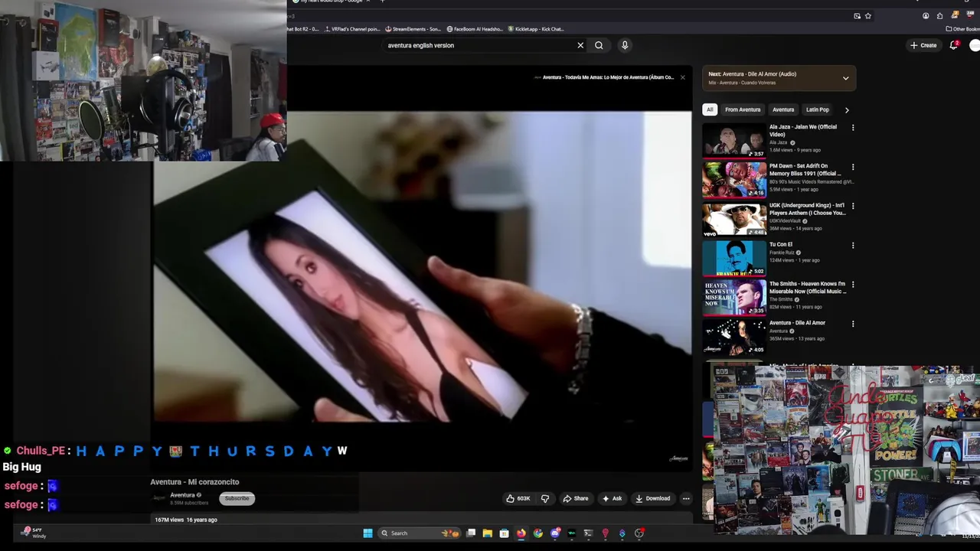Open the Windows Start menu
The height and width of the screenshot is (551, 980).
pos(367,533)
